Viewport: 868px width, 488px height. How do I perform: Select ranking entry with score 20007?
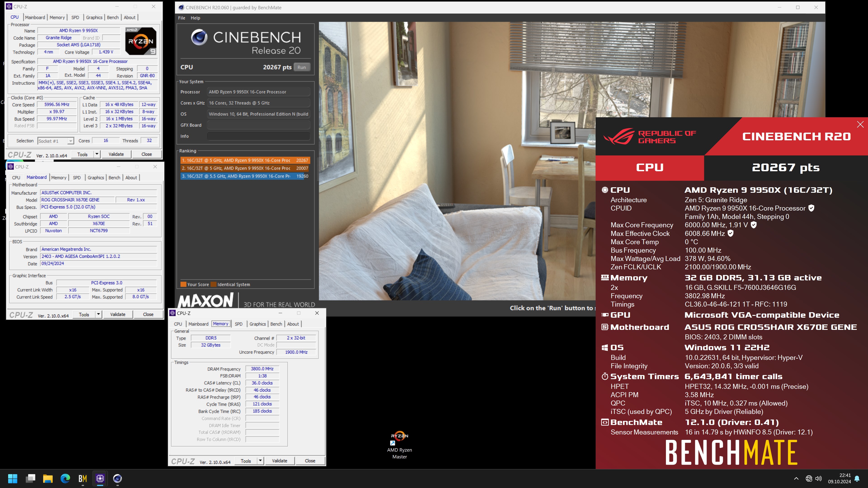[x=245, y=168]
